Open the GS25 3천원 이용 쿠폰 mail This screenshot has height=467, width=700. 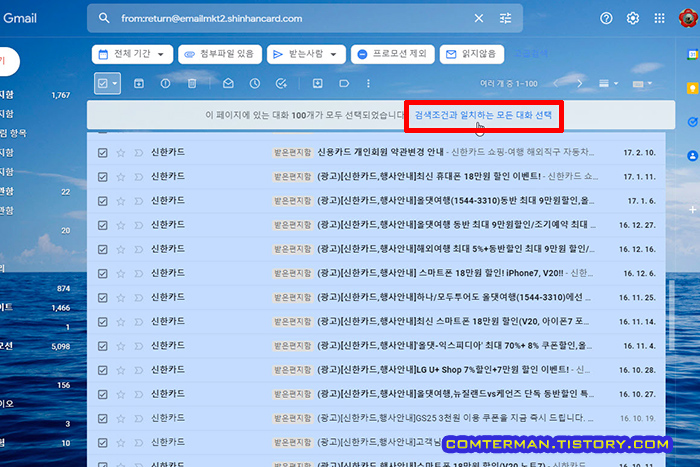[x=376, y=418]
